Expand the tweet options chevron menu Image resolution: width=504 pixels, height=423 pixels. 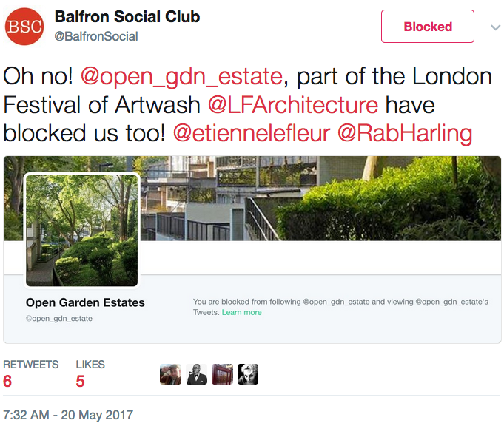[x=495, y=27]
